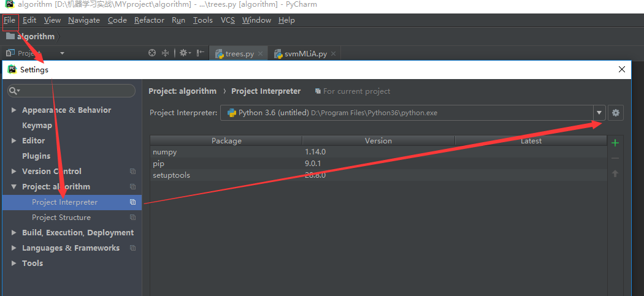Screen dimensions: 644x296
Task: Click the uninstall package minus icon
Action: (x=615, y=159)
